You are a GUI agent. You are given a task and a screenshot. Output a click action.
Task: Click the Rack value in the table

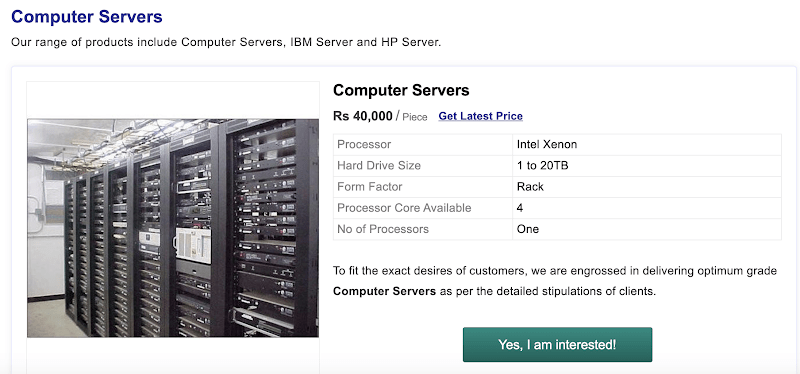[530, 187]
